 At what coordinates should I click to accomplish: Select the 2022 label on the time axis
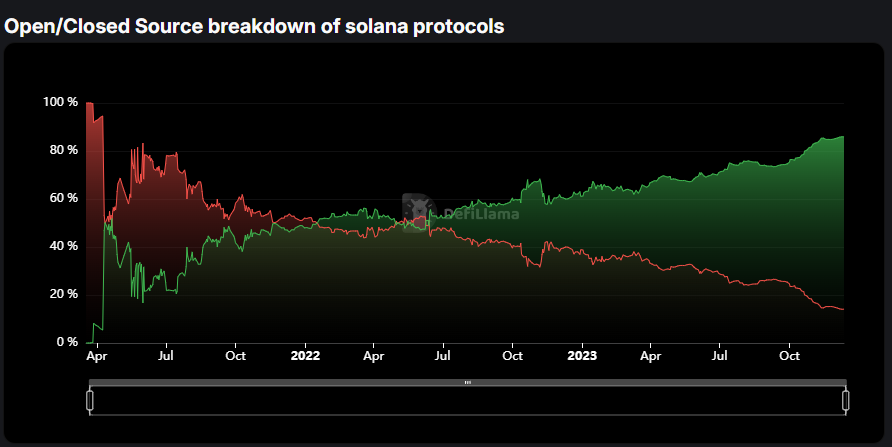(305, 355)
